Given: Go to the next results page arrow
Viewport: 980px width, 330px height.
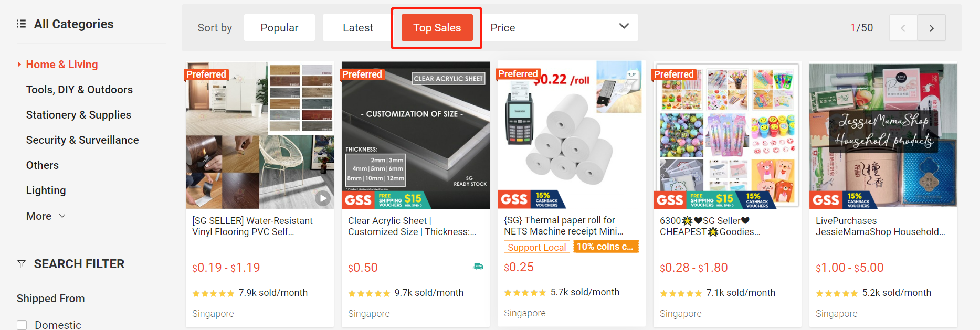Looking at the screenshot, I should pyautogui.click(x=932, y=27).
